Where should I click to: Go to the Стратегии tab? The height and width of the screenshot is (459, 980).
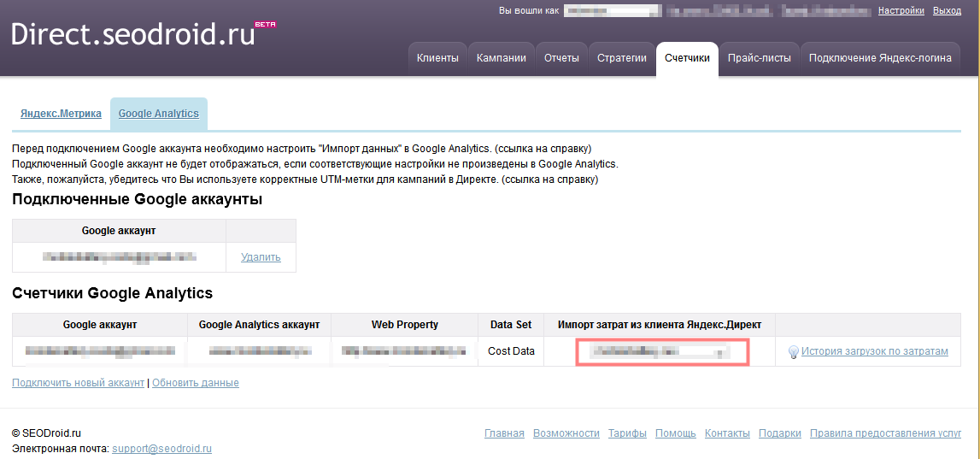(x=622, y=58)
